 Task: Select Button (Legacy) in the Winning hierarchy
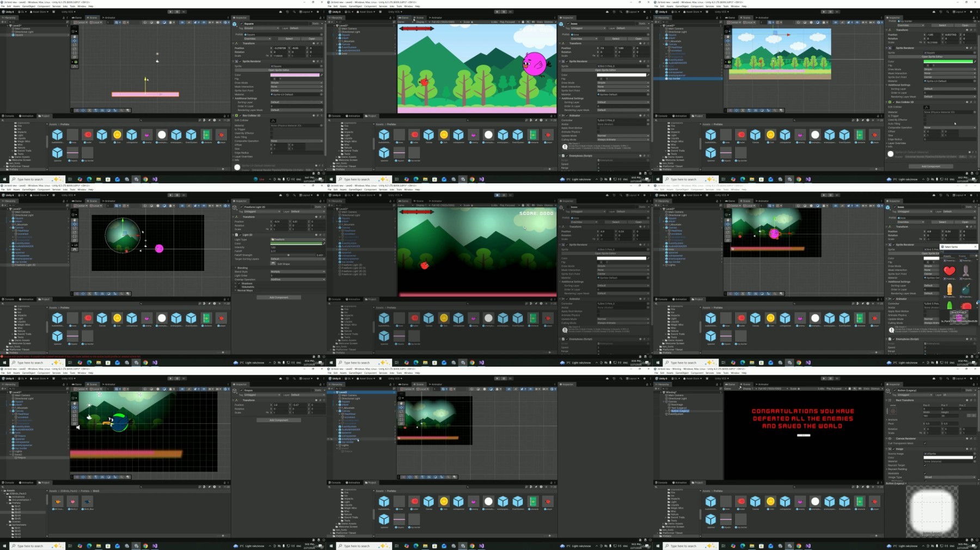pos(680,411)
